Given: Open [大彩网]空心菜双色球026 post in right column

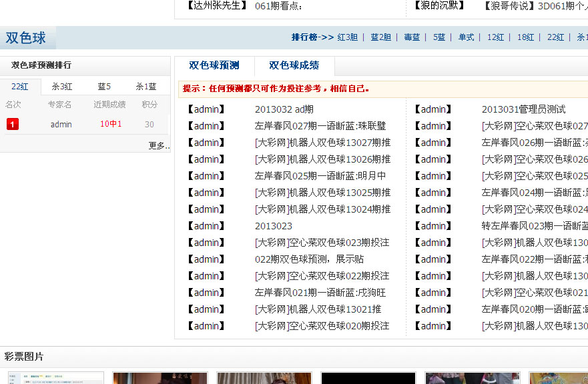Looking at the screenshot, I should coord(535,159).
